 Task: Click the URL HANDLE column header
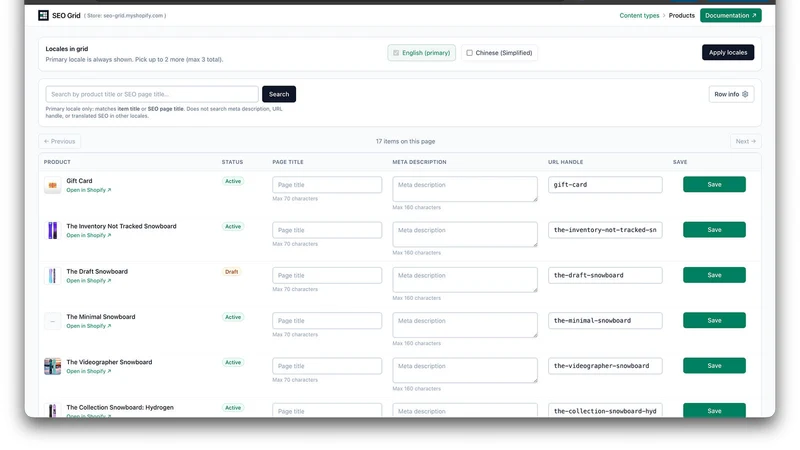565,162
